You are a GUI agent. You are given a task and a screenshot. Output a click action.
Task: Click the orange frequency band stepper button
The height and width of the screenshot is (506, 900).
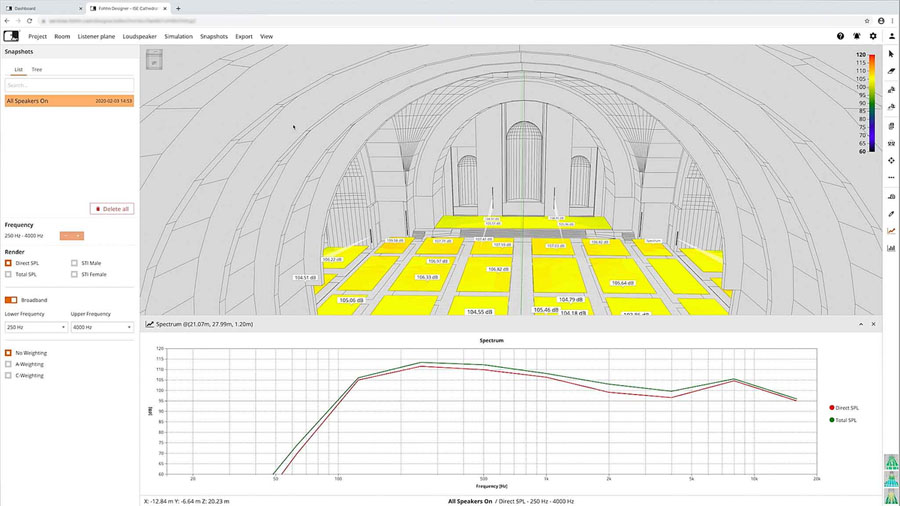point(72,236)
